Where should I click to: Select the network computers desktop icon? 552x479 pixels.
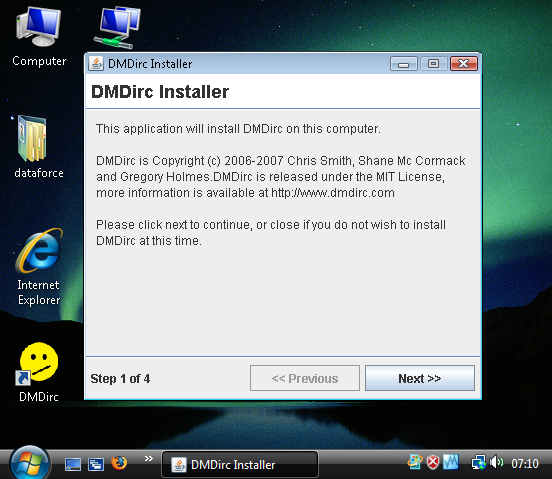click(117, 27)
